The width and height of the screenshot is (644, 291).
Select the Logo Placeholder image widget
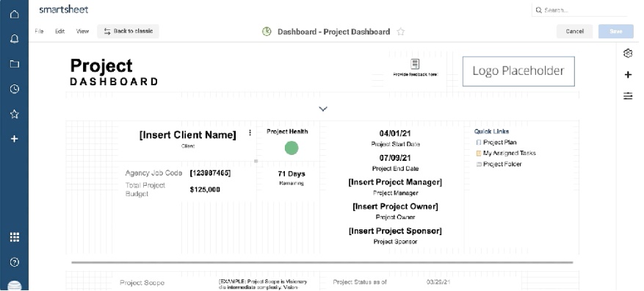(518, 71)
